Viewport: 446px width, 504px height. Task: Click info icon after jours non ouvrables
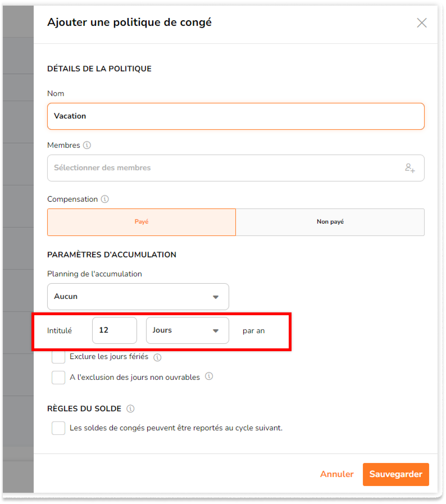[209, 376]
